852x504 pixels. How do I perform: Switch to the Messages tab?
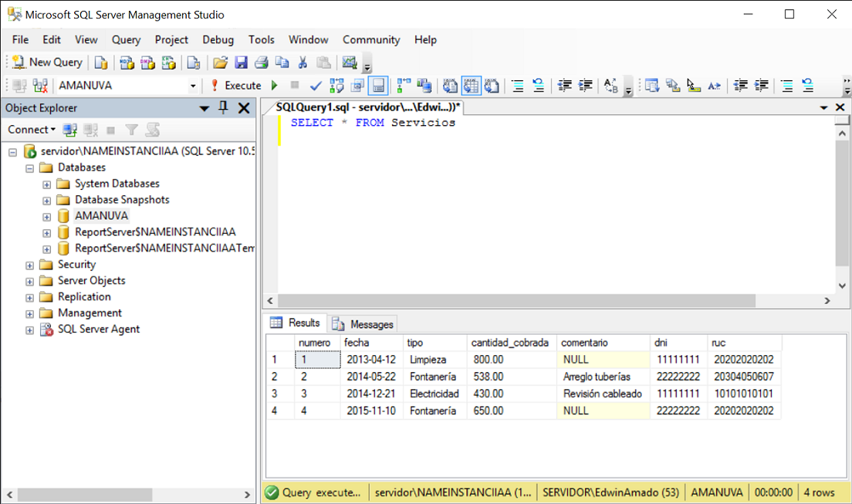pyautogui.click(x=363, y=323)
